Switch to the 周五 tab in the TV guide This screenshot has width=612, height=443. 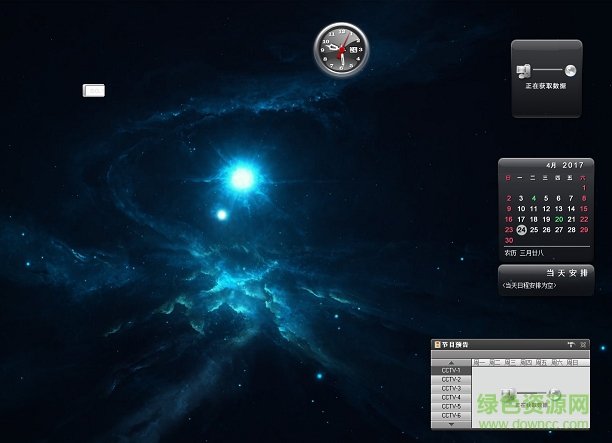tap(541, 363)
